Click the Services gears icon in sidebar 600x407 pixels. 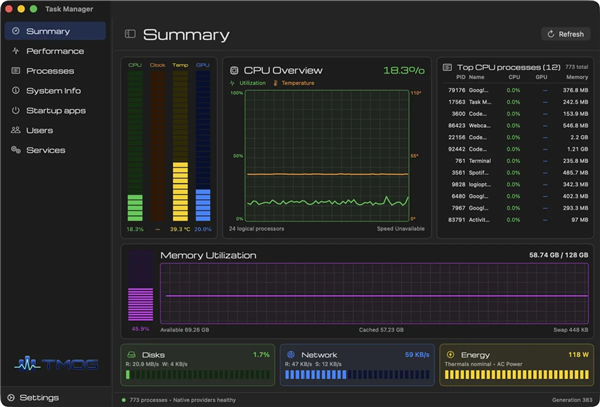(x=16, y=150)
